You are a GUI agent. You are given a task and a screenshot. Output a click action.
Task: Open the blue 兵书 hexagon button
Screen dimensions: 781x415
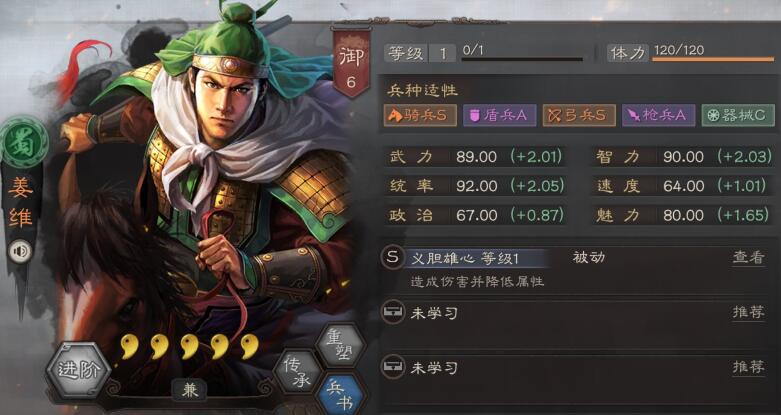pos(341,394)
